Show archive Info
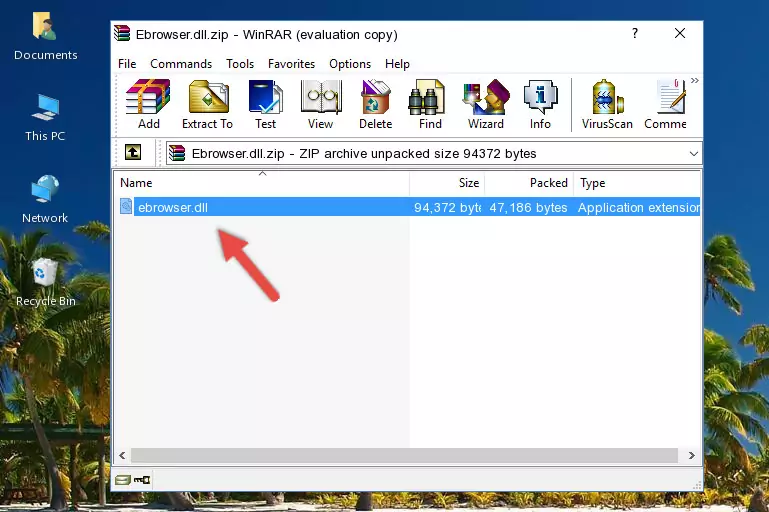Viewport: 769px width, 512px height. click(540, 104)
